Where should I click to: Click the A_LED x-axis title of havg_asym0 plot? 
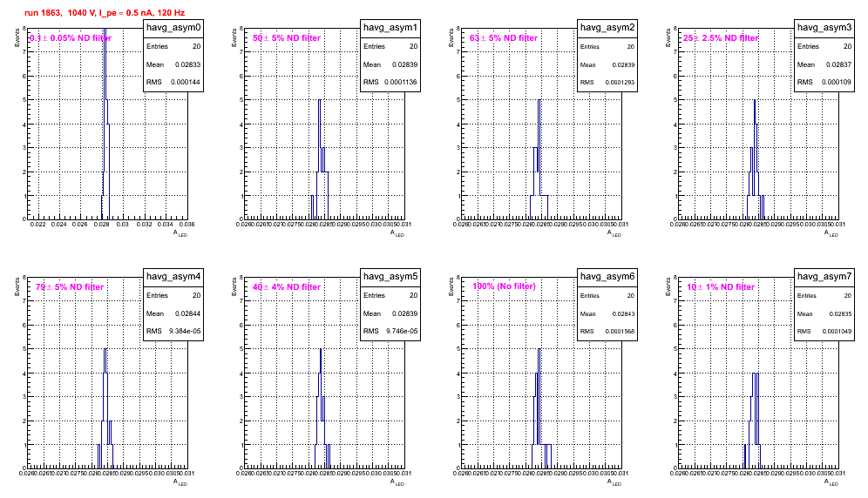180,233
